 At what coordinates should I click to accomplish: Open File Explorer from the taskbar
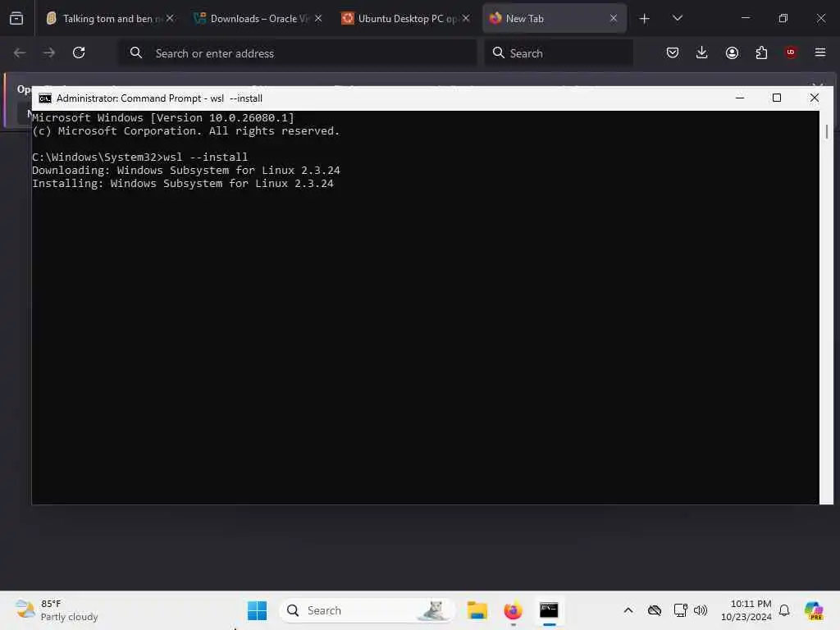point(477,610)
